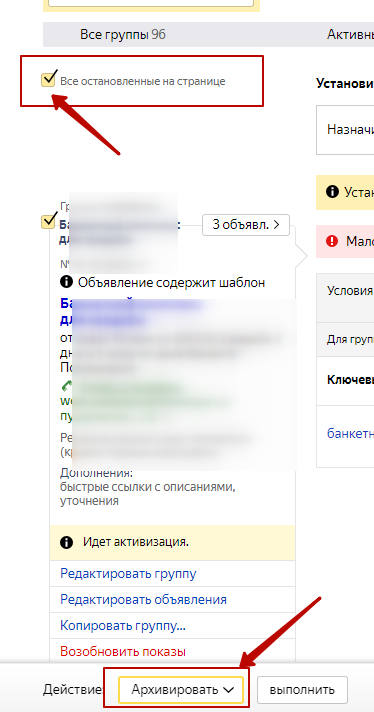Click the red warning icon beside 'Мало'

[332, 241]
